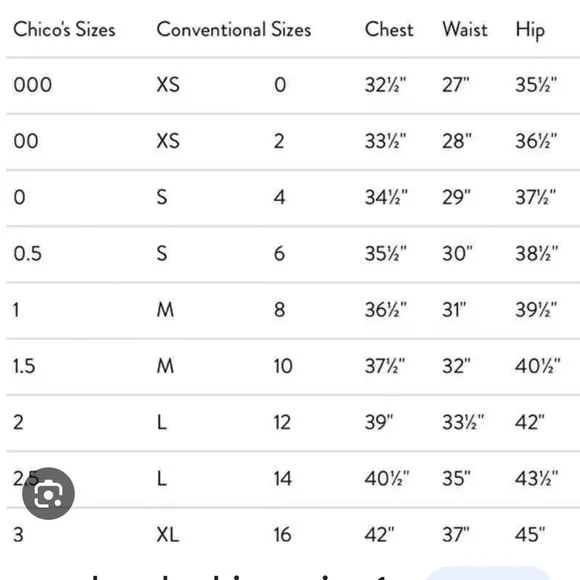Select the Chico's Sizes column header
Image resolution: width=580 pixels, height=580 pixels.
[64, 29]
